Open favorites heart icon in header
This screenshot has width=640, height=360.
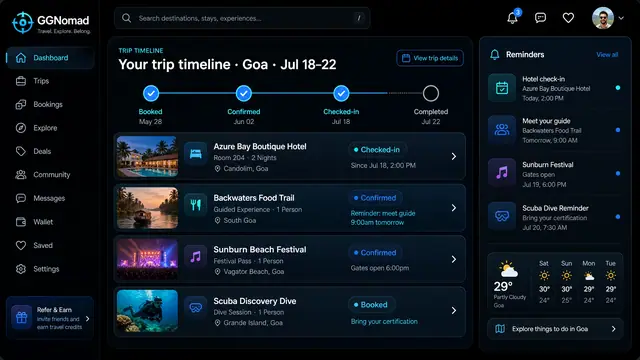coord(568,18)
